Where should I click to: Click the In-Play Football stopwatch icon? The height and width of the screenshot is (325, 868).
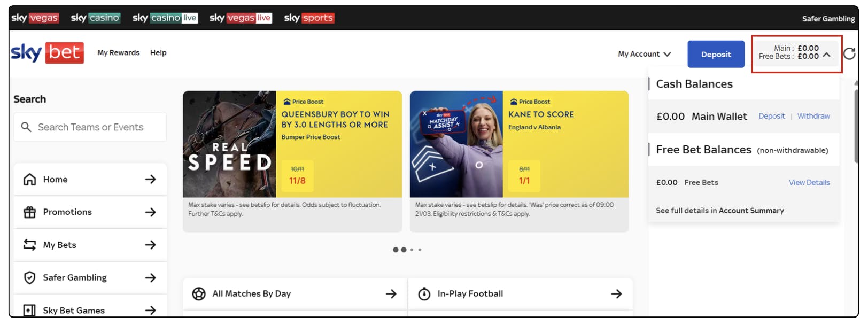click(x=424, y=293)
